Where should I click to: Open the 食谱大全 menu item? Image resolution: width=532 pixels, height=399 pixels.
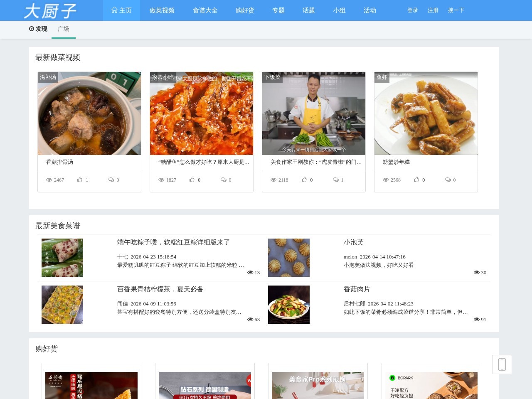(x=205, y=10)
